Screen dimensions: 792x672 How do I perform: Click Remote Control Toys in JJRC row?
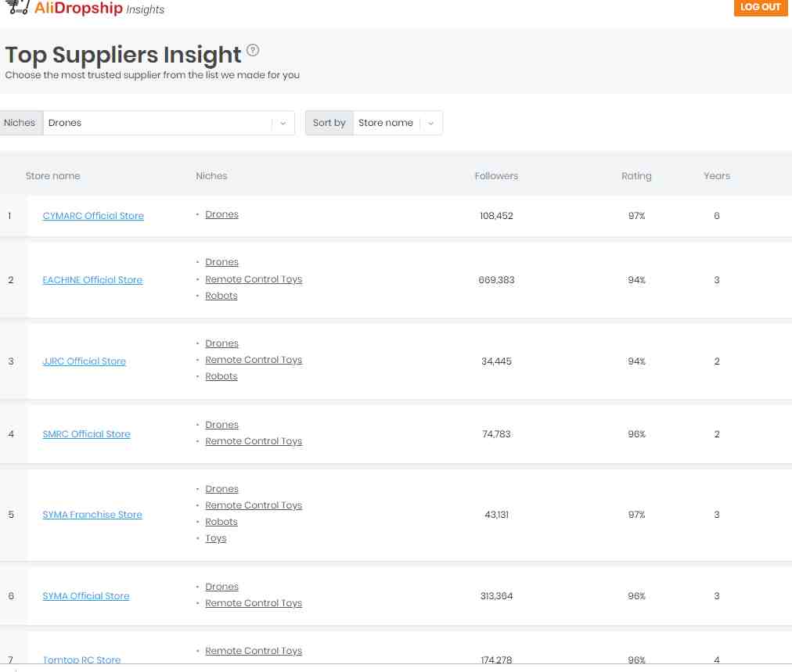[254, 360]
